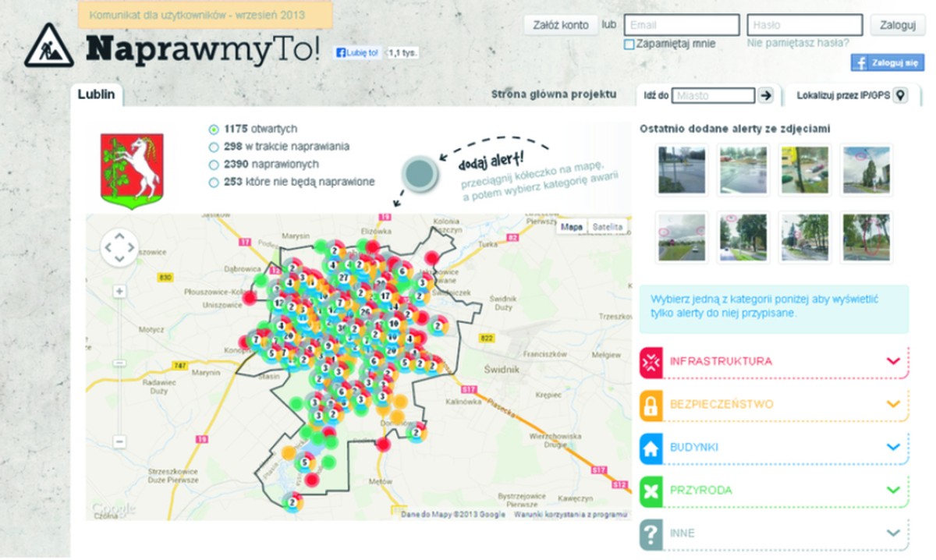This screenshot has width=936, height=560.
Task: Click the GPS location pin icon
Action: (901, 95)
